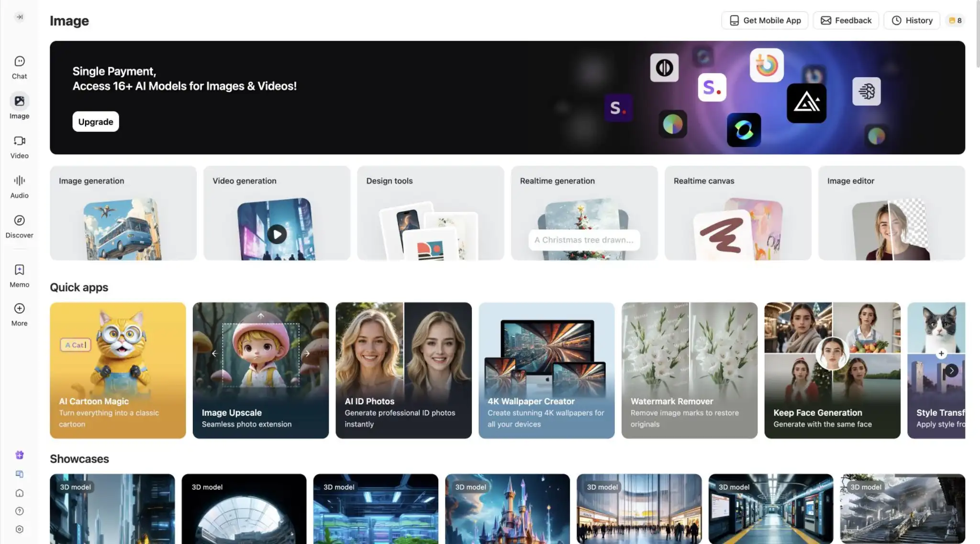Open the blue aquarium lab showcase thumbnail
This screenshot has height=544, width=980.
(376, 509)
